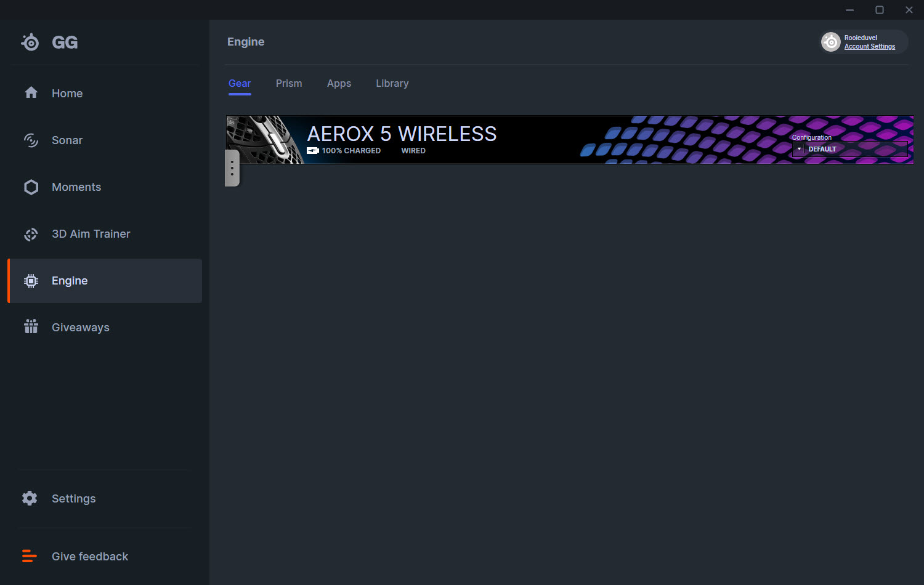Click the Home house icon
This screenshot has width=924, height=585.
point(31,93)
